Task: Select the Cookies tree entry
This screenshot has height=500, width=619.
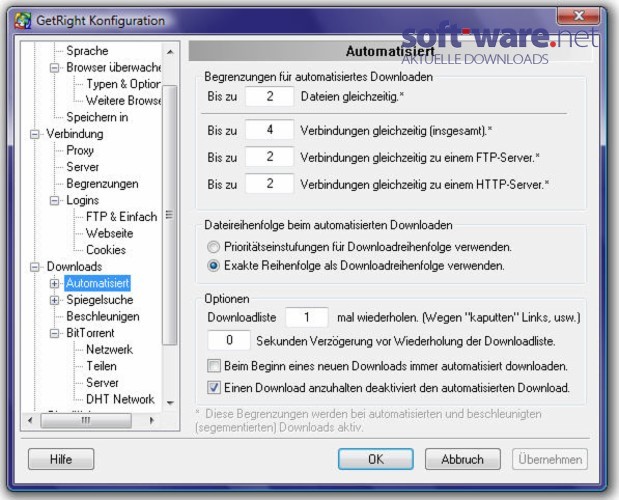Action: [106, 249]
